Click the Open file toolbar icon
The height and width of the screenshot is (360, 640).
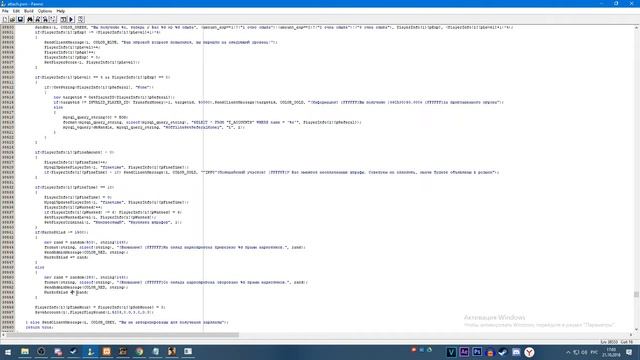(13, 19)
